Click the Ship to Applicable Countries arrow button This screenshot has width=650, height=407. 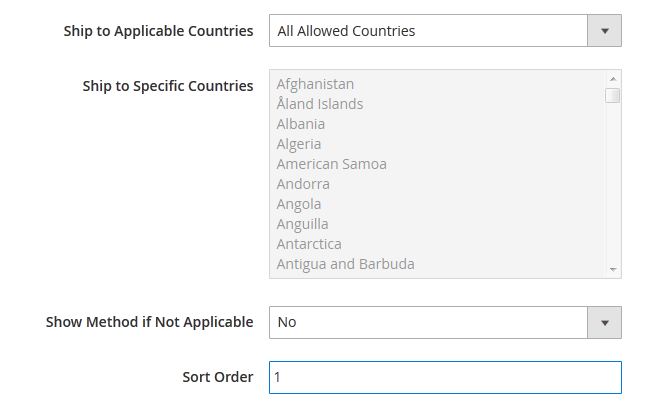(604, 31)
